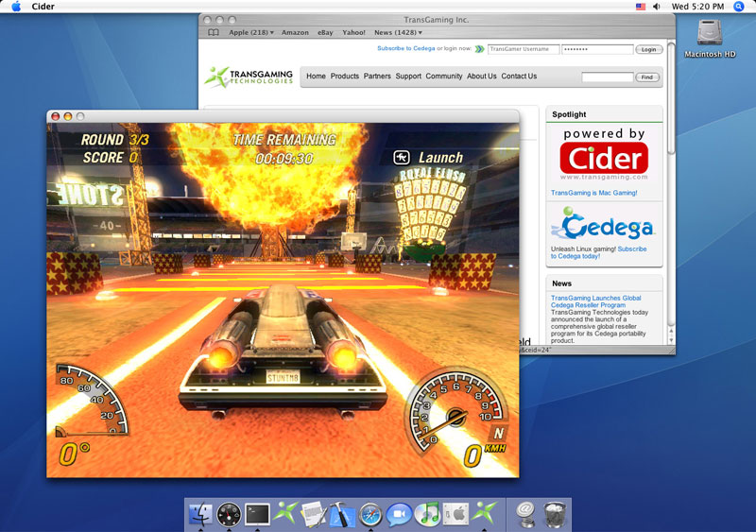Screen dimensions: 756x532
Task: Show all bookmarks via the book icon
Action: (214, 32)
